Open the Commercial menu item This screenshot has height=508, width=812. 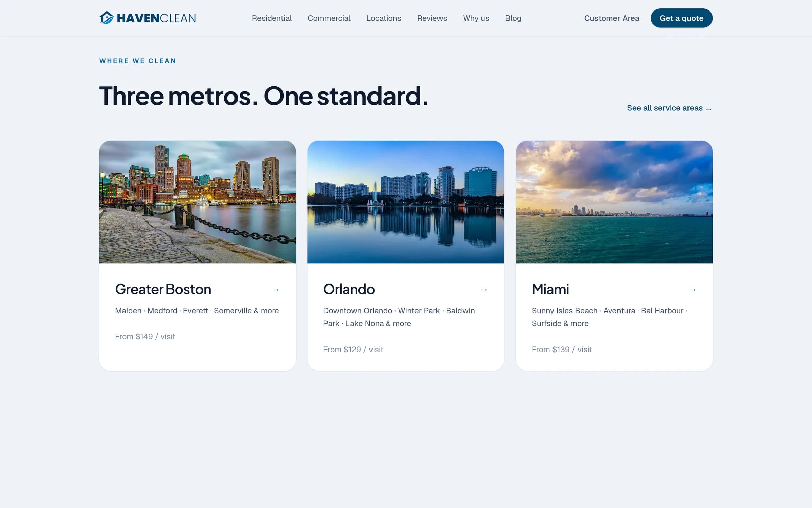point(329,18)
